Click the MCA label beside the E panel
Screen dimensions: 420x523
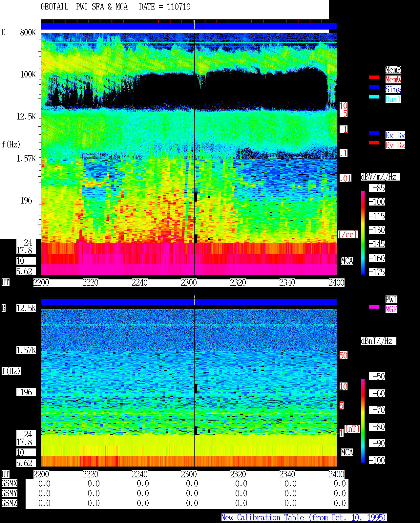click(x=347, y=261)
